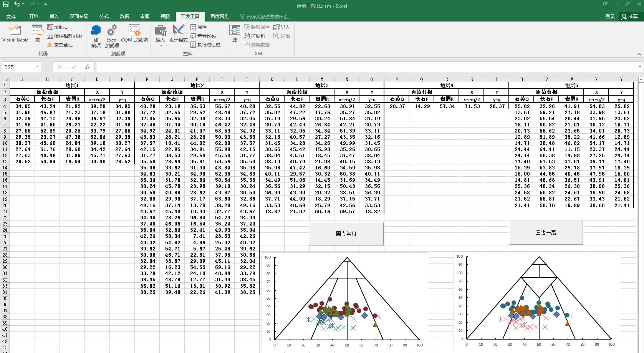This screenshot has width=644, height=353.
Task: Open the Add-ins (加载项) button
Action: tap(96, 36)
